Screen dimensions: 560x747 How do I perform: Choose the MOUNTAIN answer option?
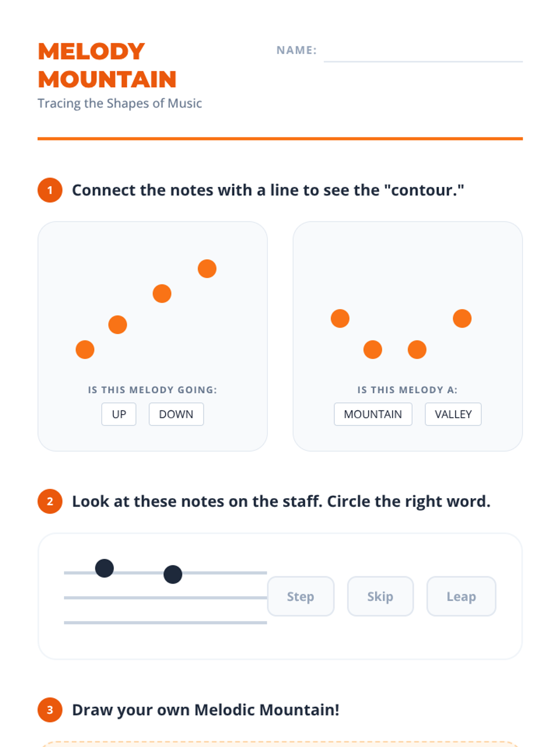(x=373, y=414)
